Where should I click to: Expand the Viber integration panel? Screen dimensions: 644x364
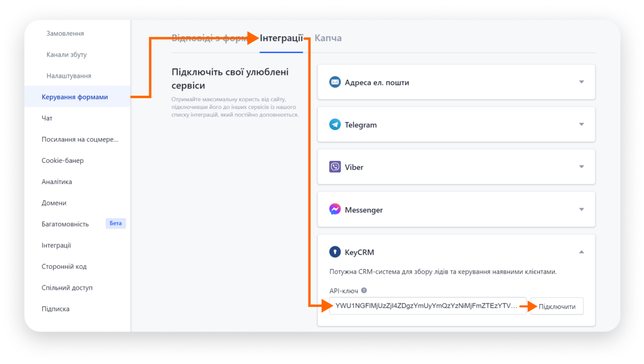[581, 167]
